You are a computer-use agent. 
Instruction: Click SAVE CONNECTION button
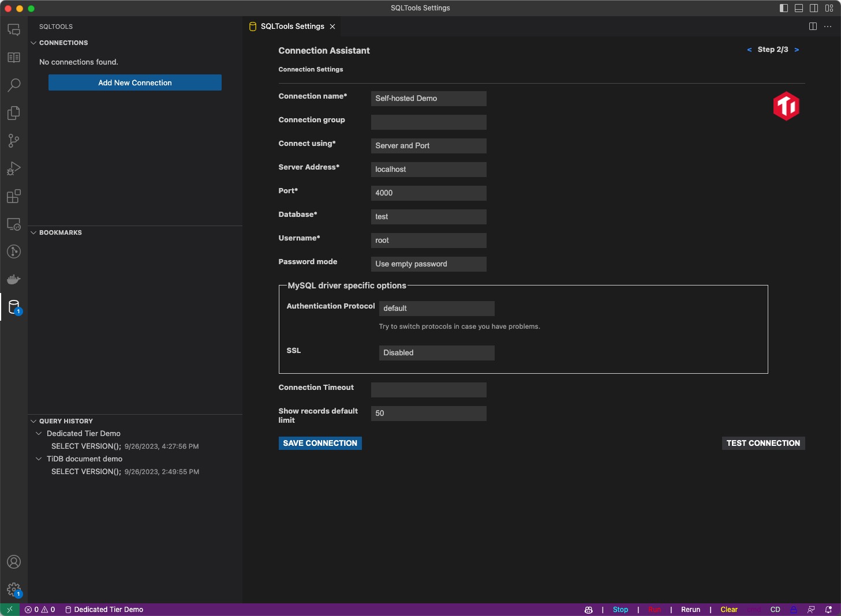point(320,443)
